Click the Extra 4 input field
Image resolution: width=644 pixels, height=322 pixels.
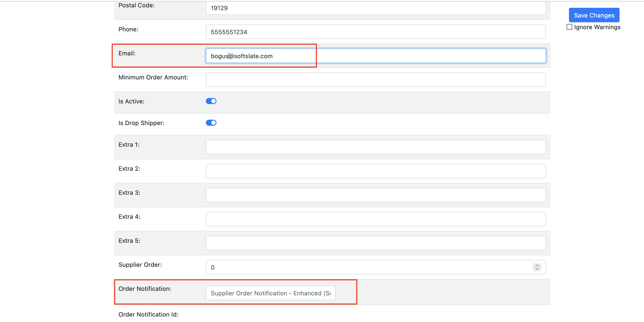click(x=376, y=219)
